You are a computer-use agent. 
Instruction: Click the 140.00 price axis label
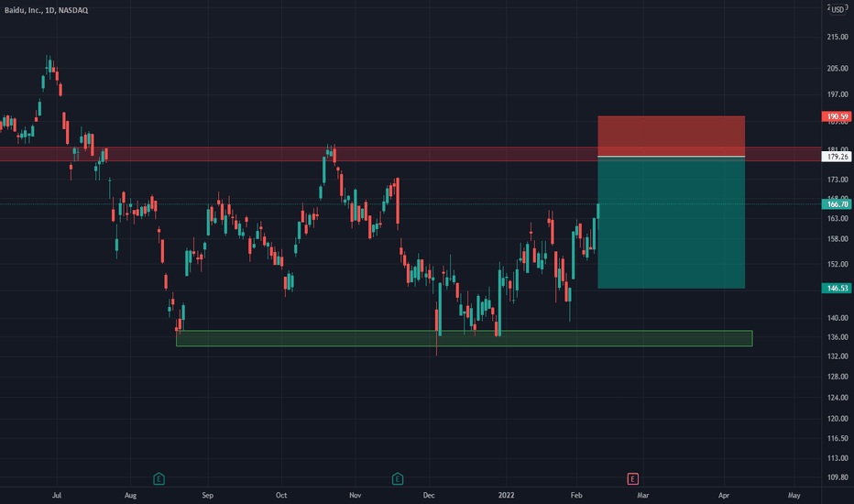coord(838,318)
